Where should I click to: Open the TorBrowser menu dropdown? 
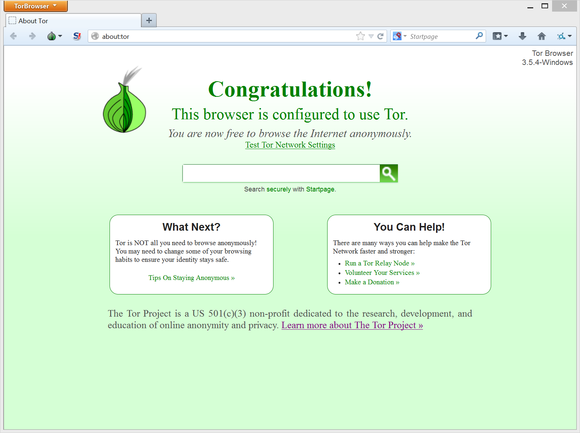36,6
